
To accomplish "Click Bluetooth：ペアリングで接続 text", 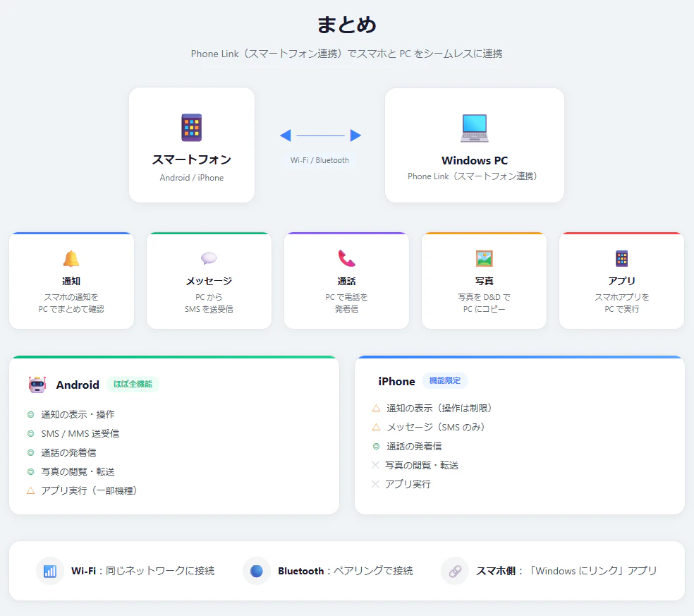I will pos(346,571).
